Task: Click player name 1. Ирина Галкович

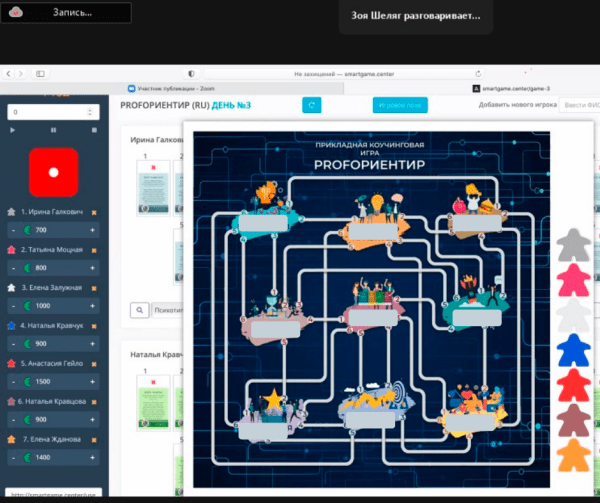Action: point(52,212)
